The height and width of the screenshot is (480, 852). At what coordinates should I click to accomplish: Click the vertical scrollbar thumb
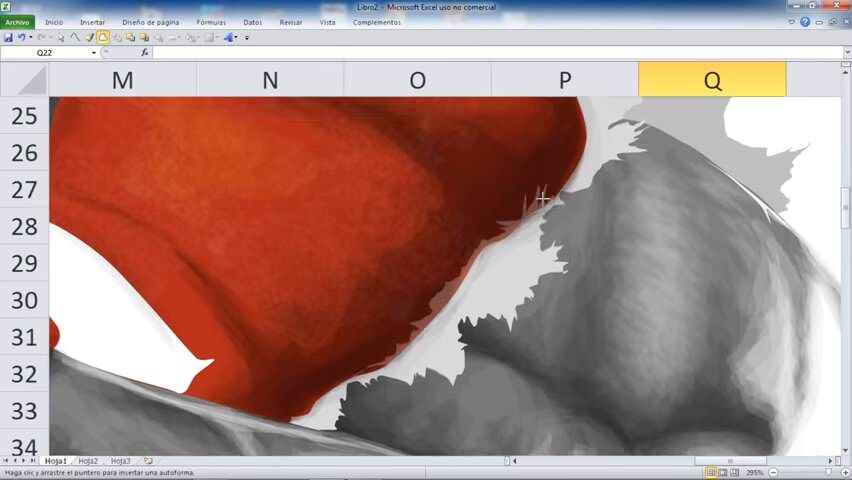tap(845, 208)
